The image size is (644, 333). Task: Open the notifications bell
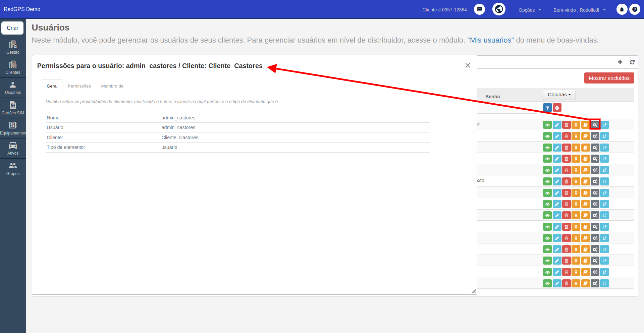[x=622, y=9]
